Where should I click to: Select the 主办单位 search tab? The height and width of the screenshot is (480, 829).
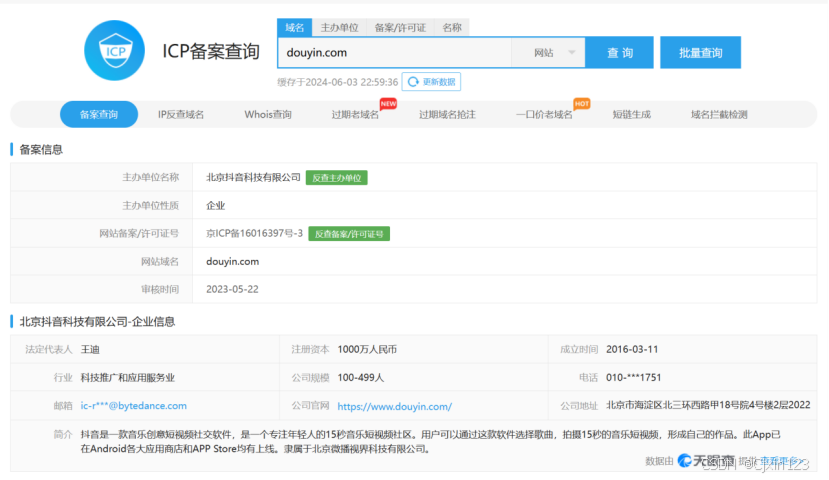click(x=339, y=27)
